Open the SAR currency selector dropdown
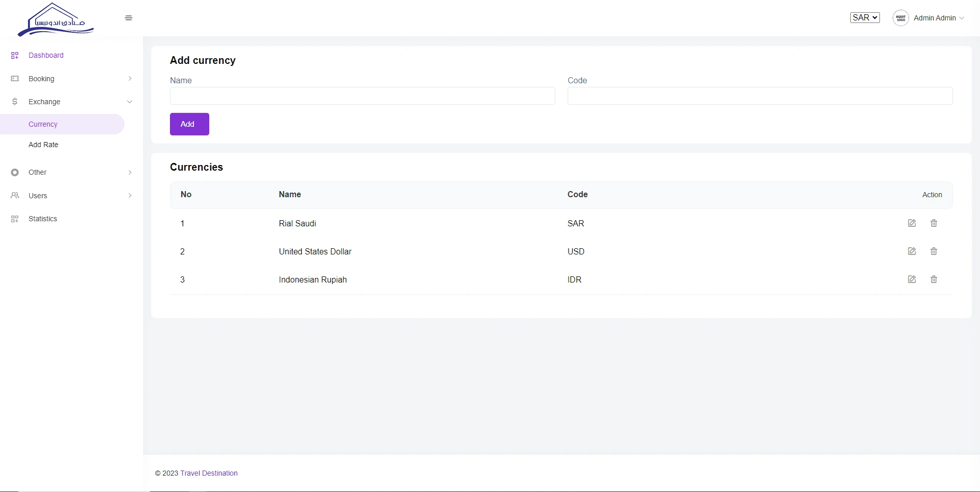This screenshot has width=980, height=492. point(865,17)
